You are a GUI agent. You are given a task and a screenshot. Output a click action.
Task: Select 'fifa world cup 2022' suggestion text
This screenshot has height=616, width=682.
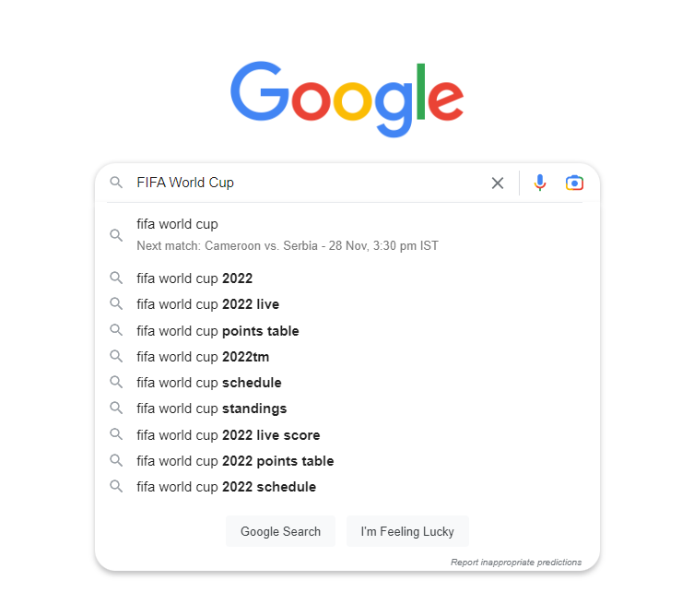[x=194, y=278]
